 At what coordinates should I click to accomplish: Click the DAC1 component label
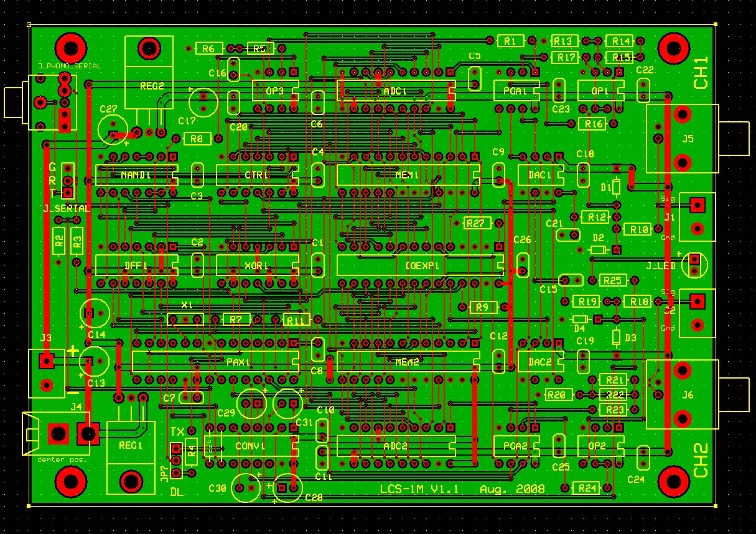click(539, 175)
